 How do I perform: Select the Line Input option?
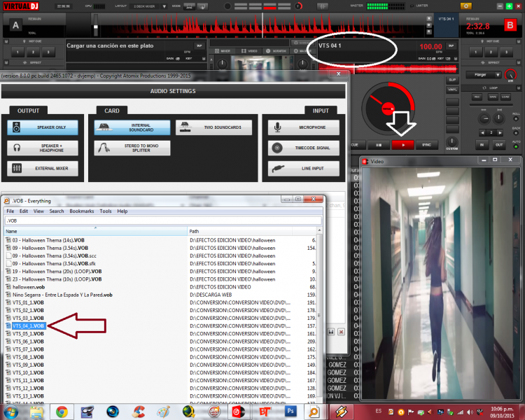[x=304, y=169]
